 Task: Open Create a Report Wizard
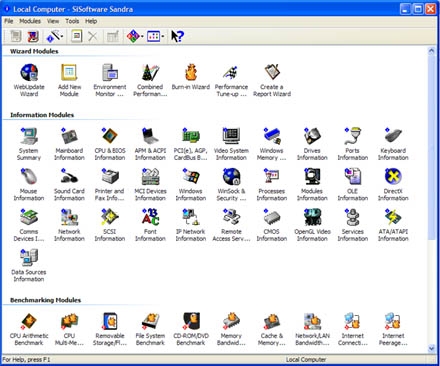pyautogui.click(x=272, y=80)
